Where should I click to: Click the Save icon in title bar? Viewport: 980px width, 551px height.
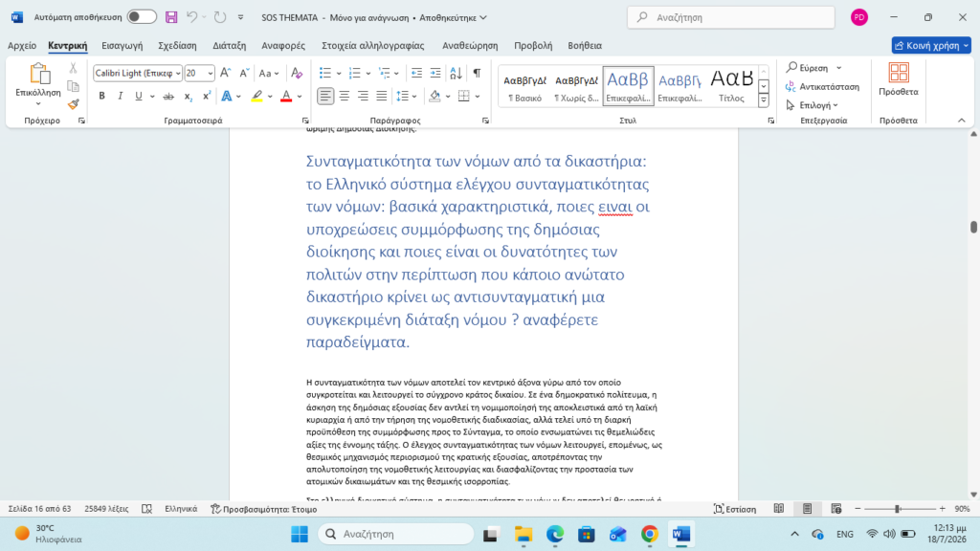(171, 17)
